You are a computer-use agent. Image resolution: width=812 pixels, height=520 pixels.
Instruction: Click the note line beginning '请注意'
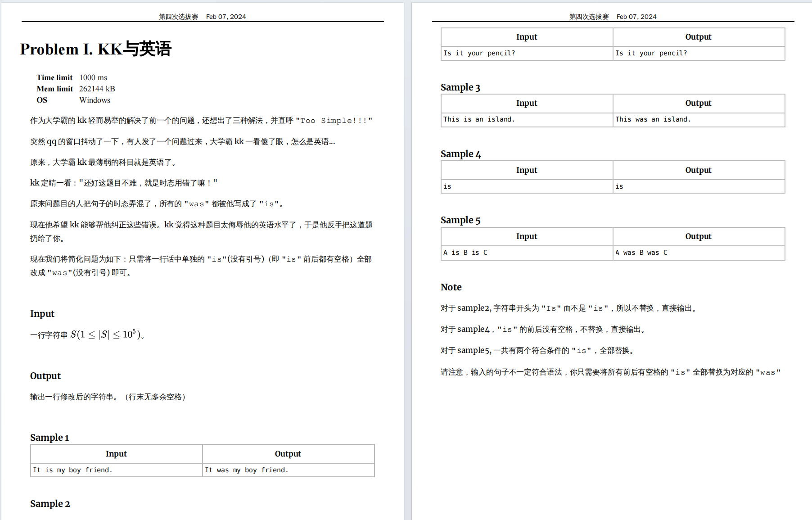pos(611,372)
